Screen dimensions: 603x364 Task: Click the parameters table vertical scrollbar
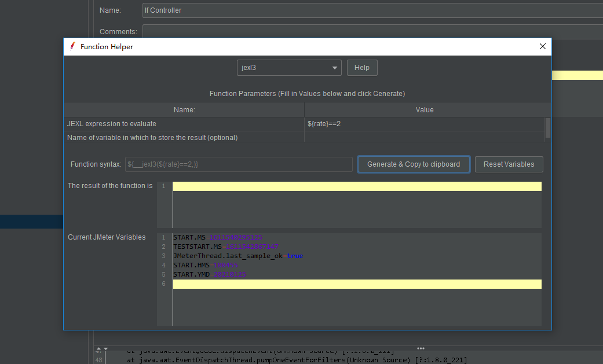[x=547, y=128]
